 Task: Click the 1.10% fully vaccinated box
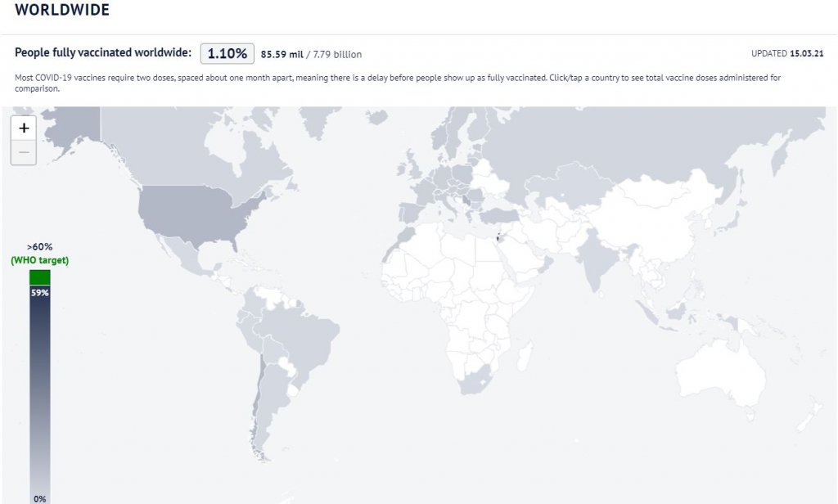227,53
